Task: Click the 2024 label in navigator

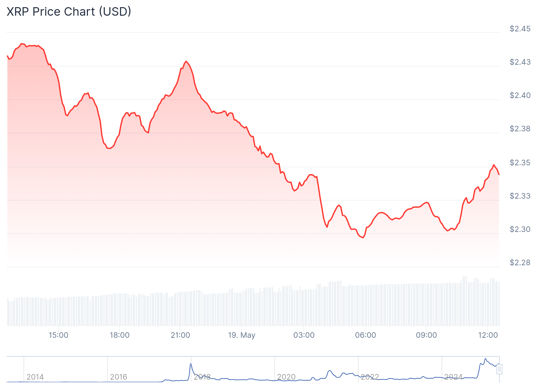Action: (453, 377)
